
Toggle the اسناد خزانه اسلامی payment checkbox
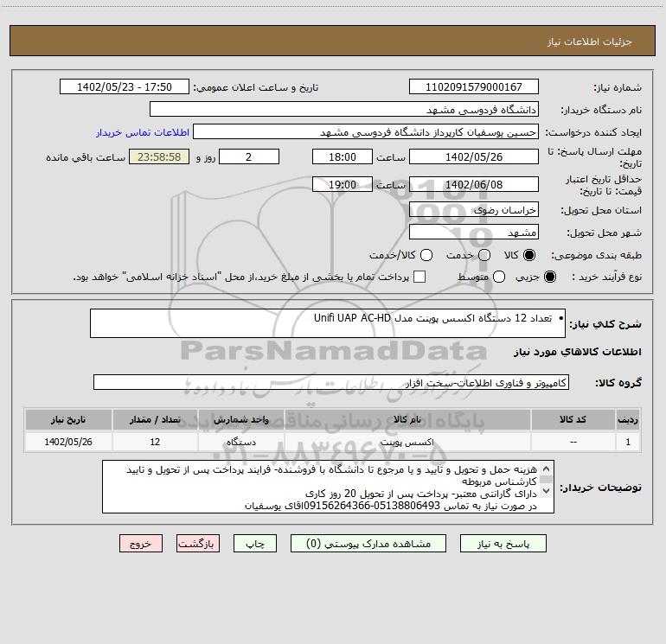click(x=419, y=277)
